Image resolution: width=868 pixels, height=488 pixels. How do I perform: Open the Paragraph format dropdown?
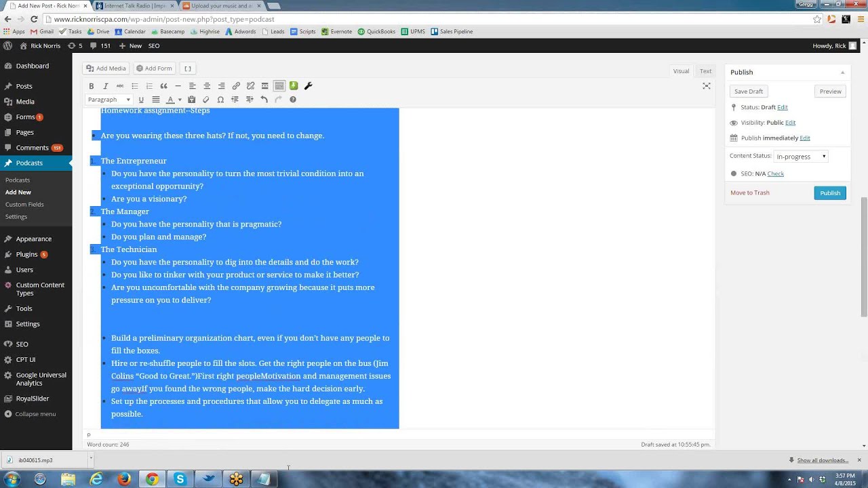pos(109,100)
